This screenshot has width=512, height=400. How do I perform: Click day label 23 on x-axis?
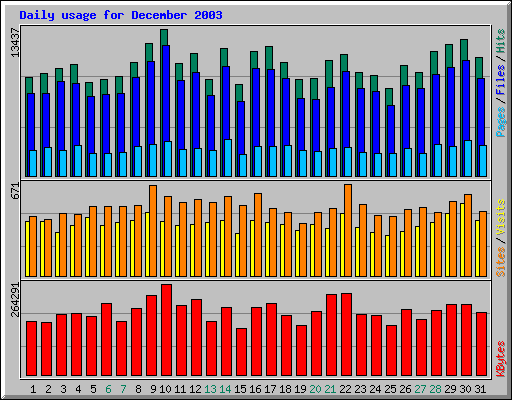coord(360,389)
